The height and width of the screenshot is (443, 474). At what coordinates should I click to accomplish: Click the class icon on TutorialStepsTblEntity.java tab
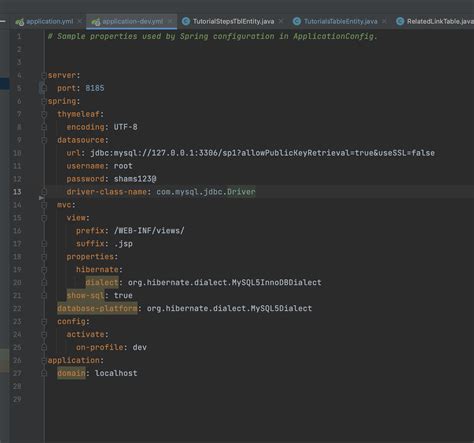(x=186, y=21)
